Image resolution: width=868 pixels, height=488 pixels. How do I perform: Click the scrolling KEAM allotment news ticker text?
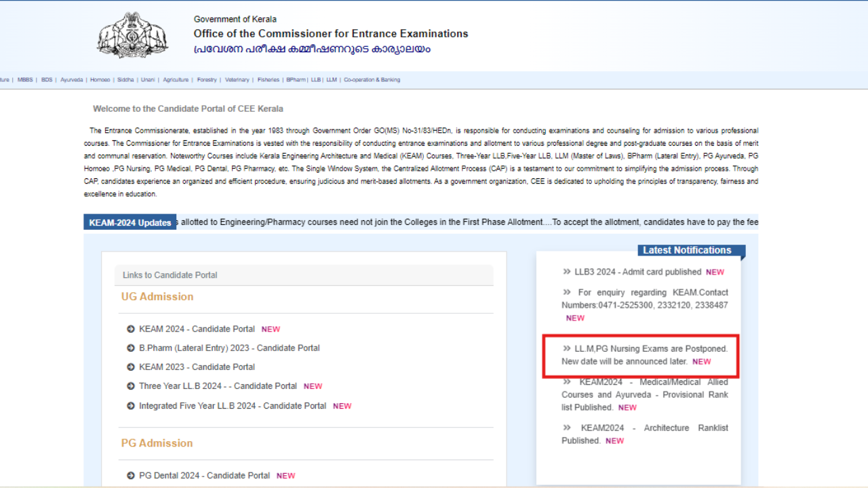[x=467, y=222]
